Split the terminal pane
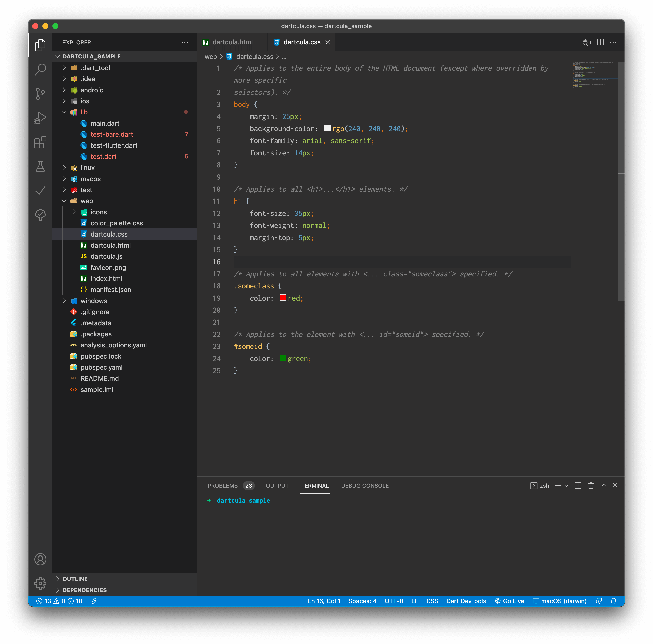Viewport: 653px width, 644px height. tap(578, 485)
